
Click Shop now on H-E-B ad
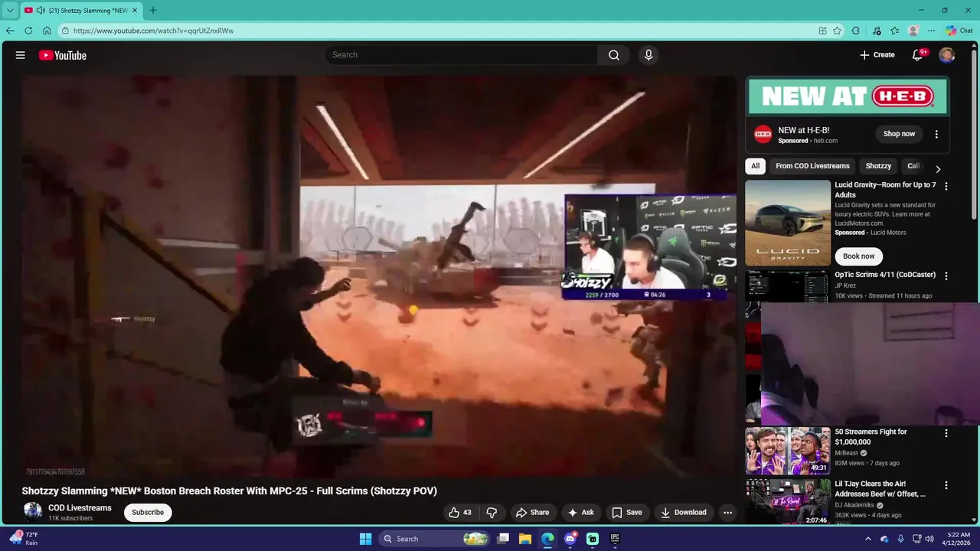899,134
